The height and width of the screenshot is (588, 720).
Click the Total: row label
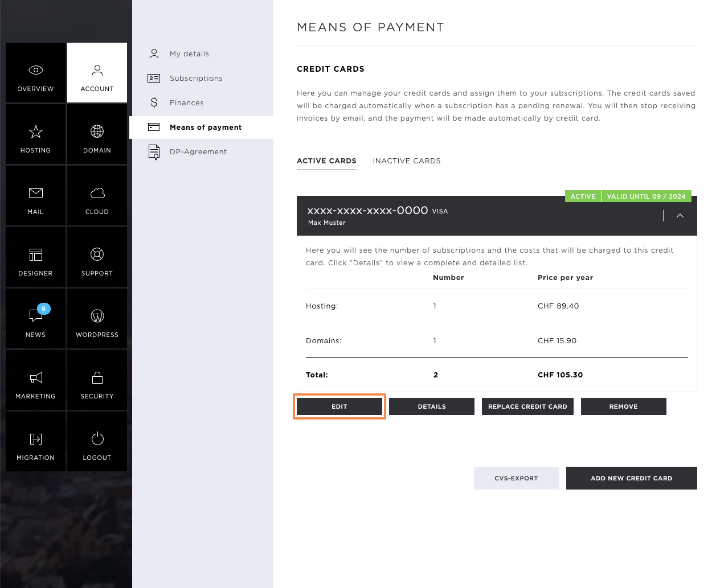(317, 375)
